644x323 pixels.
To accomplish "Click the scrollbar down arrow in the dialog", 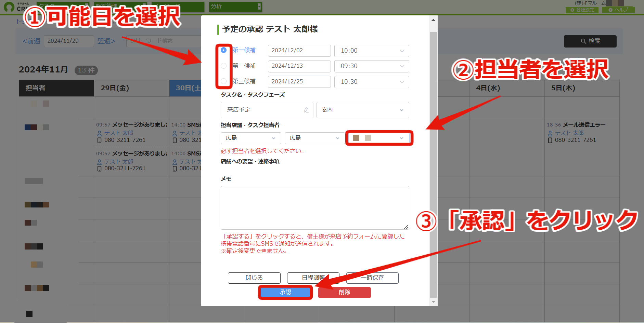I will [x=433, y=301].
